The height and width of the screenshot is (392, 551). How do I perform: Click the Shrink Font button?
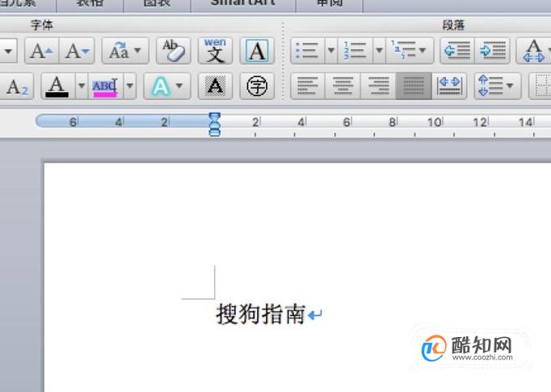(x=77, y=52)
